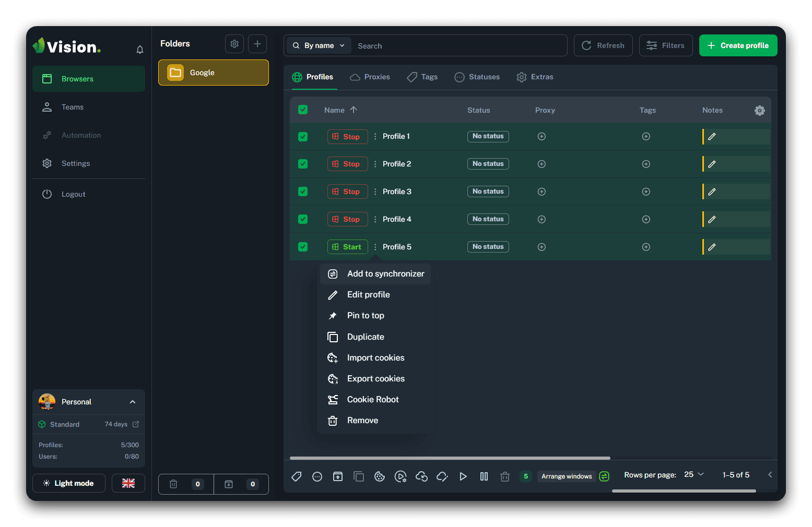This screenshot has height=527, width=812.
Task: Choose Duplicate from the context menu
Action: [x=366, y=337]
